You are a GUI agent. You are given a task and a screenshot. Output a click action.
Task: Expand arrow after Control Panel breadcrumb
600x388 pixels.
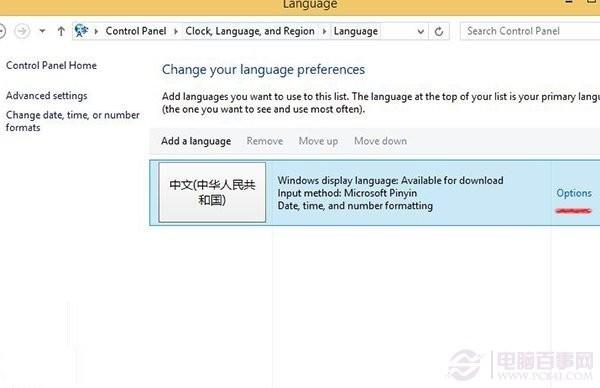(176, 31)
